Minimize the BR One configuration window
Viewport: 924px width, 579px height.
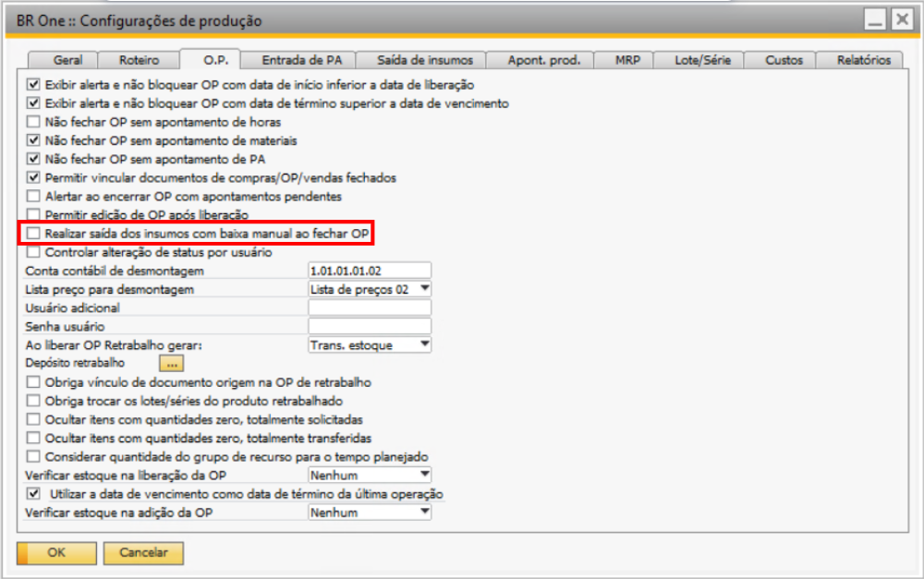tap(876, 19)
